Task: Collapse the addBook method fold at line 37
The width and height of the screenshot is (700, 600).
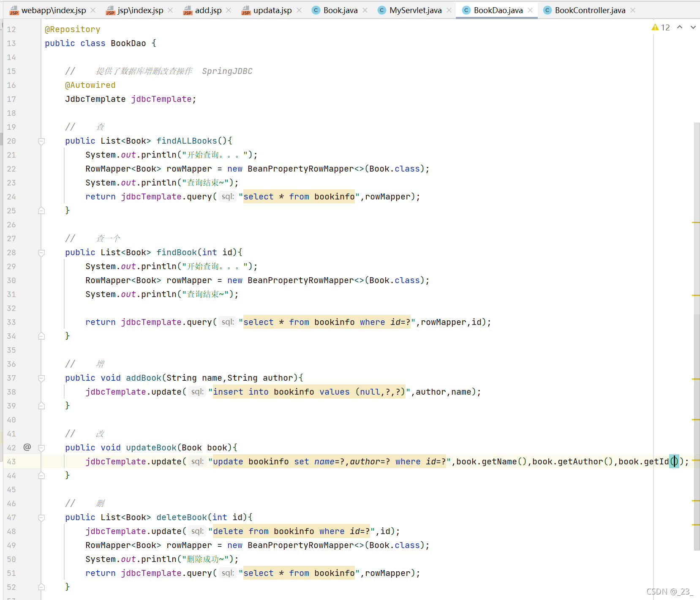Action: point(41,378)
